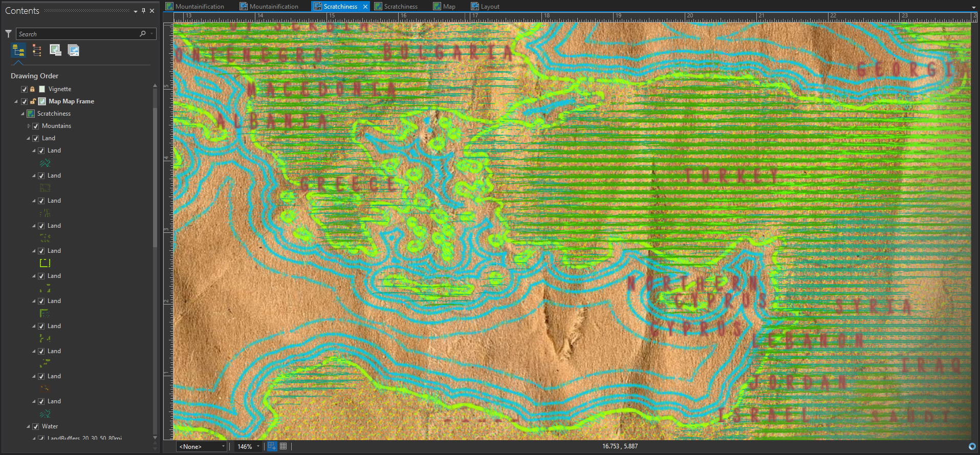Open the 146% zoom level dropdown
Image resolution: width=980 pixels, height=455 pixels.
[x=258, y=446]
